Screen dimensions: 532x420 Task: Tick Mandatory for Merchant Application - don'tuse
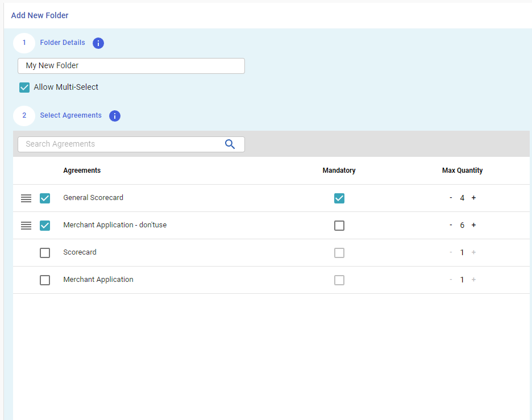point(339,226)
